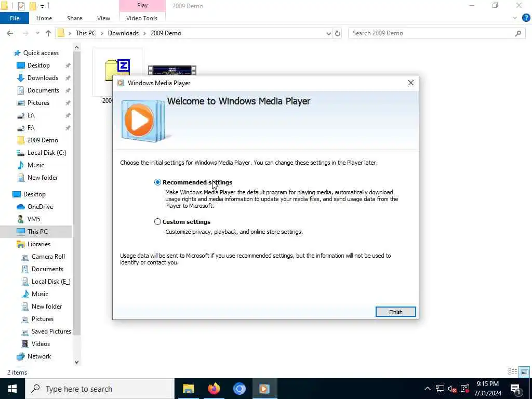Select This PC in the navigation pane
Screen dimensions: 532x399
pyautogui.click(x=37, y=231)
